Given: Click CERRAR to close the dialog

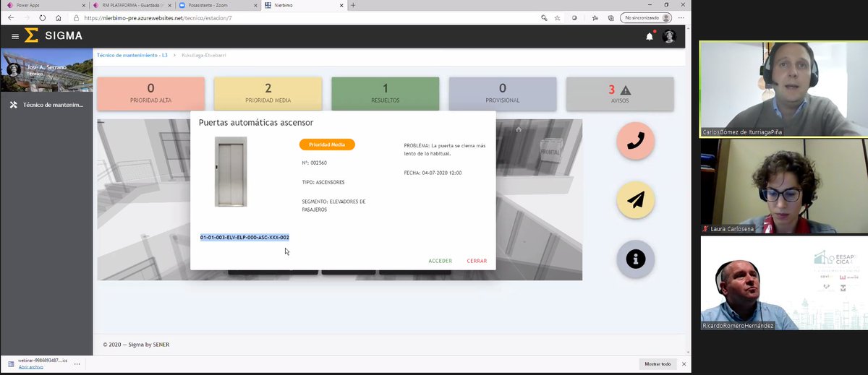Looking at the screenshot, I should click(477, 261).
